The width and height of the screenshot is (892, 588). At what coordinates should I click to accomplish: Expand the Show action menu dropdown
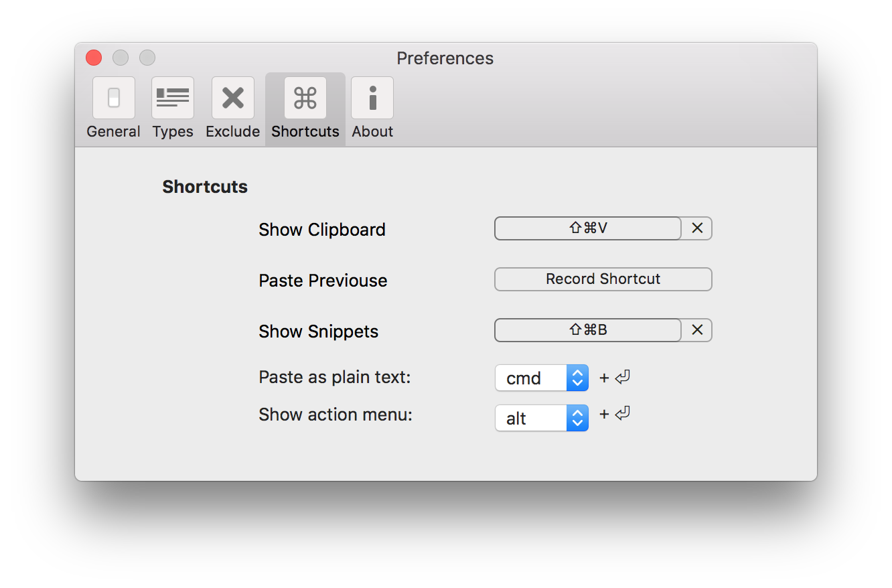[x=541, y=418]
